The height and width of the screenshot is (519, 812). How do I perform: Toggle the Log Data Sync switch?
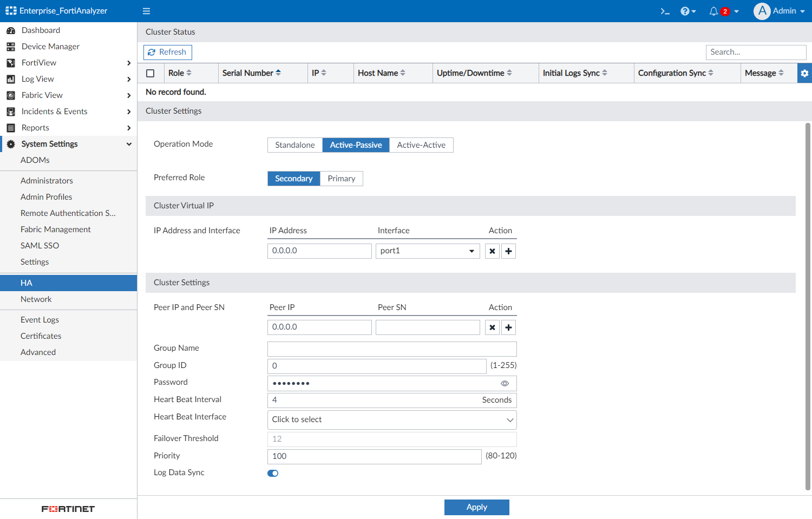pos(273,473)
